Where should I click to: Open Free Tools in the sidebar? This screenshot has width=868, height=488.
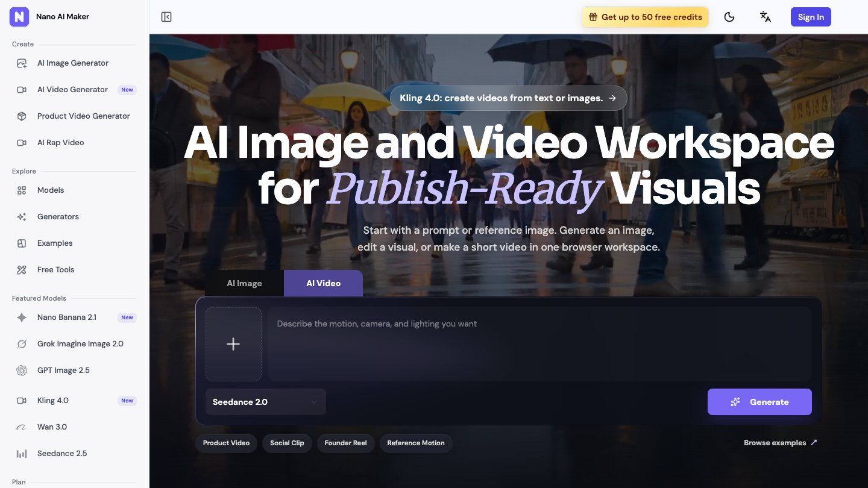tap(74, 270)
